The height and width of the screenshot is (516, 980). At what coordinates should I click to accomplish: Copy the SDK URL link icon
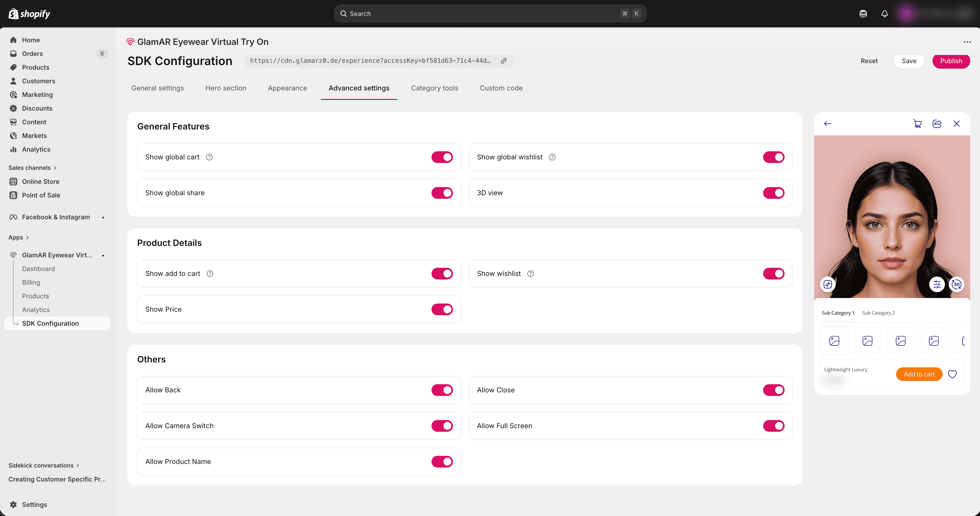click(x=503, y=61)
